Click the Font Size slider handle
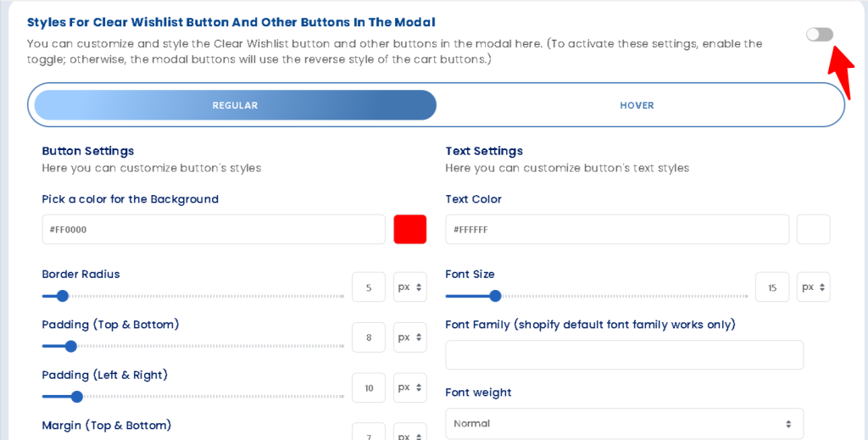Image resolution: width=868 pixels, height=440 pixels. coord(495,296)
